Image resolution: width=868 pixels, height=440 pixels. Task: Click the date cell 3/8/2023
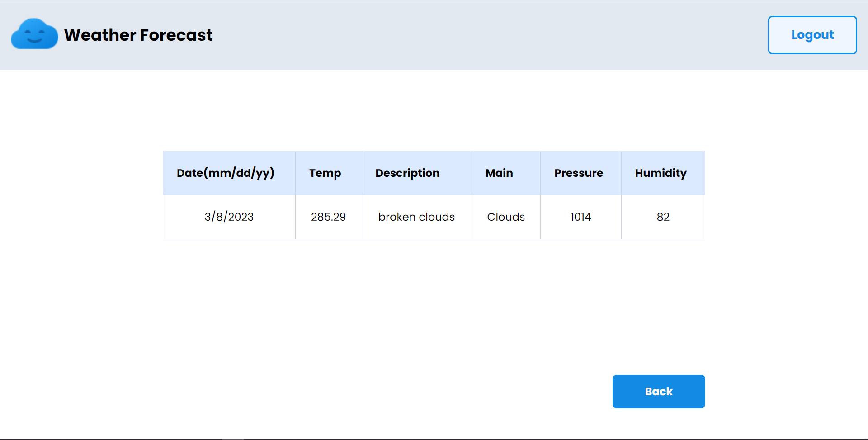[x=229, y=217]
